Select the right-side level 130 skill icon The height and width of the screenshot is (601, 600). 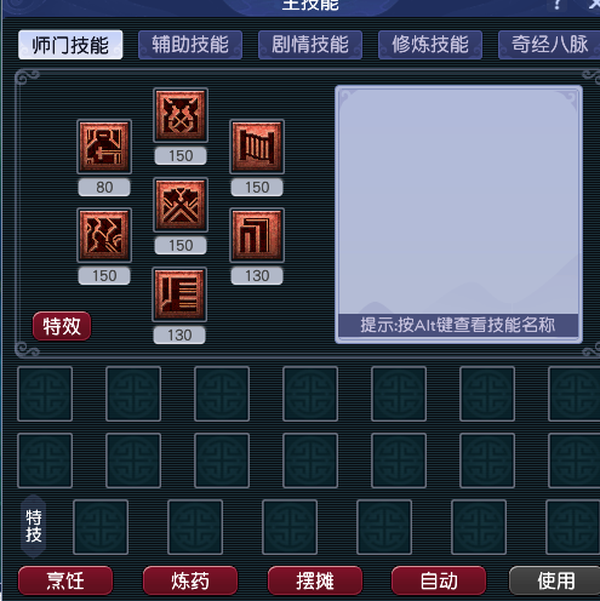click(x=257, y=235)
